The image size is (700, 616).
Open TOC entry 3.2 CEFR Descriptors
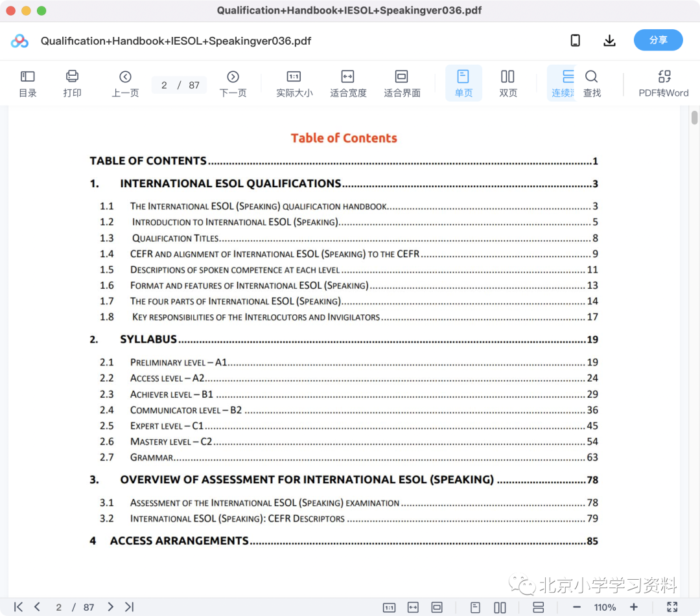point(349,518)
